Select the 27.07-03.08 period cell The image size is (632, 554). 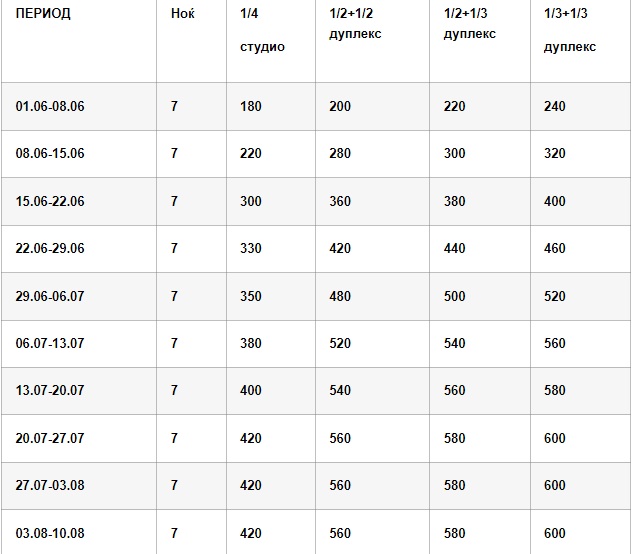(50, 486)
